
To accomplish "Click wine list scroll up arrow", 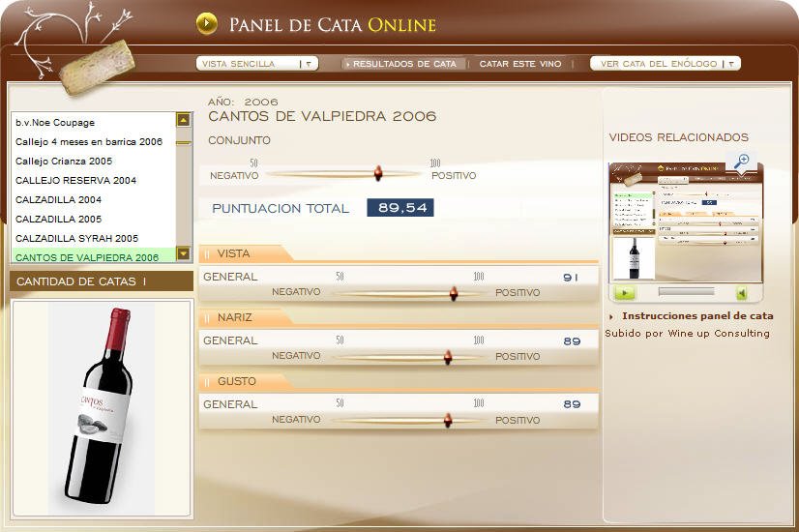I will [183, 120].
